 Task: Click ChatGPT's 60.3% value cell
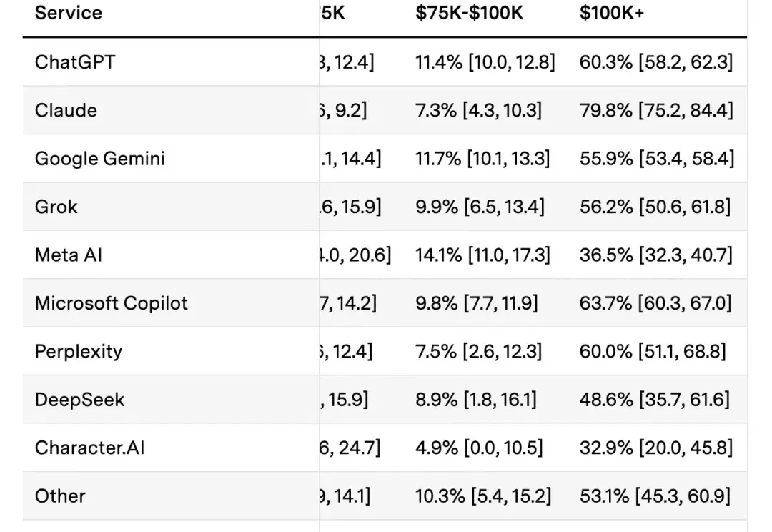pos(656,62)
